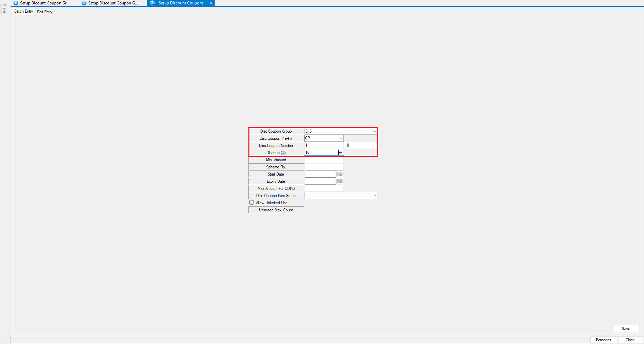Click the Min. Amount input field
Viewport: 644px width, 344px height.
(x=324, y=160)
